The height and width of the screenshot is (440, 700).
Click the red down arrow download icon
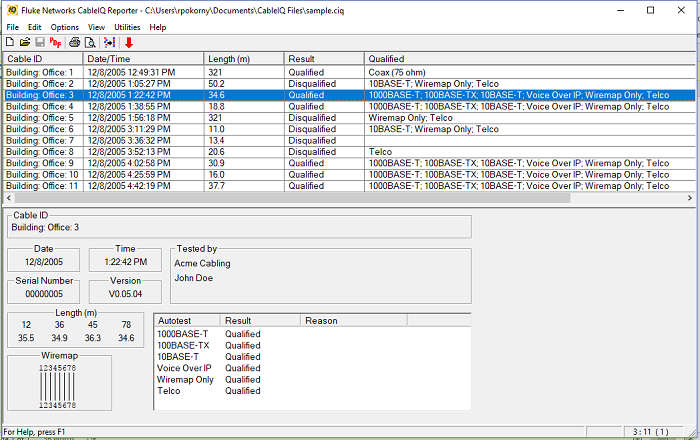click(x=129, y=42)
